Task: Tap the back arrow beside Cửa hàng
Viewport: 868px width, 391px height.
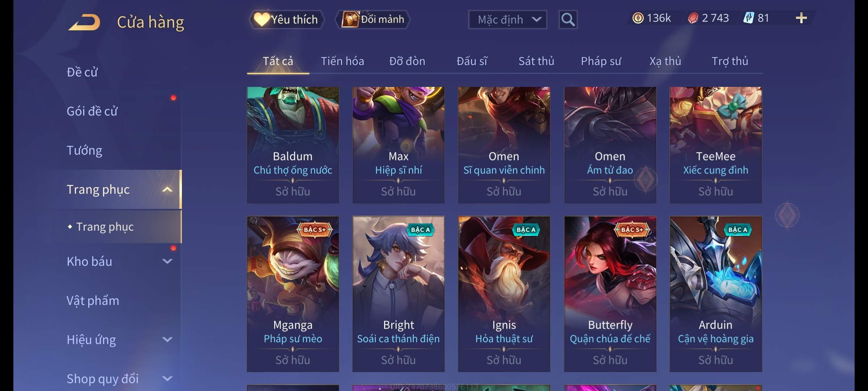Action: 85,22
